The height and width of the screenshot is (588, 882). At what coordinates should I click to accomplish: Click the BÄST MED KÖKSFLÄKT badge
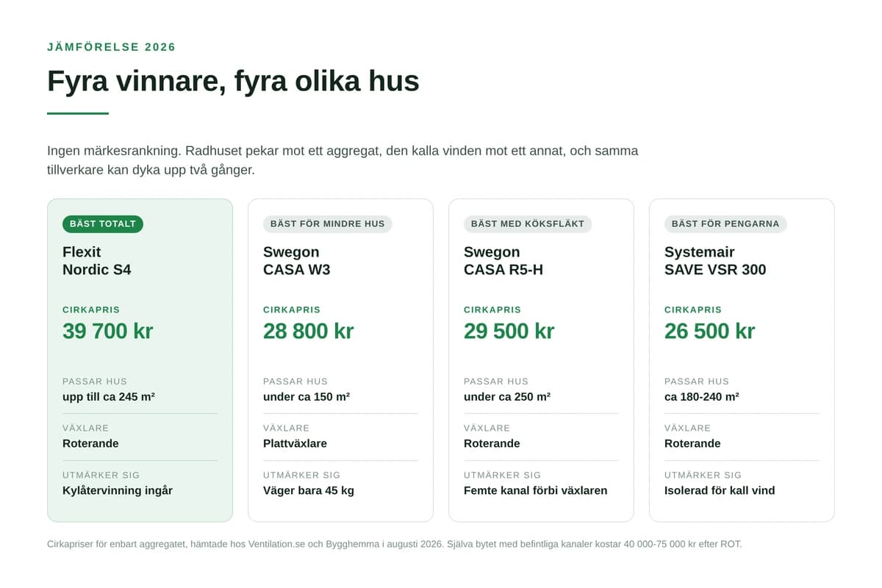[x=528, y=223]
